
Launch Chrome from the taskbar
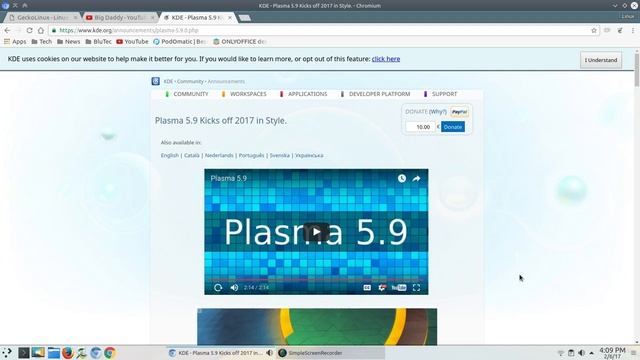point(109,353)
